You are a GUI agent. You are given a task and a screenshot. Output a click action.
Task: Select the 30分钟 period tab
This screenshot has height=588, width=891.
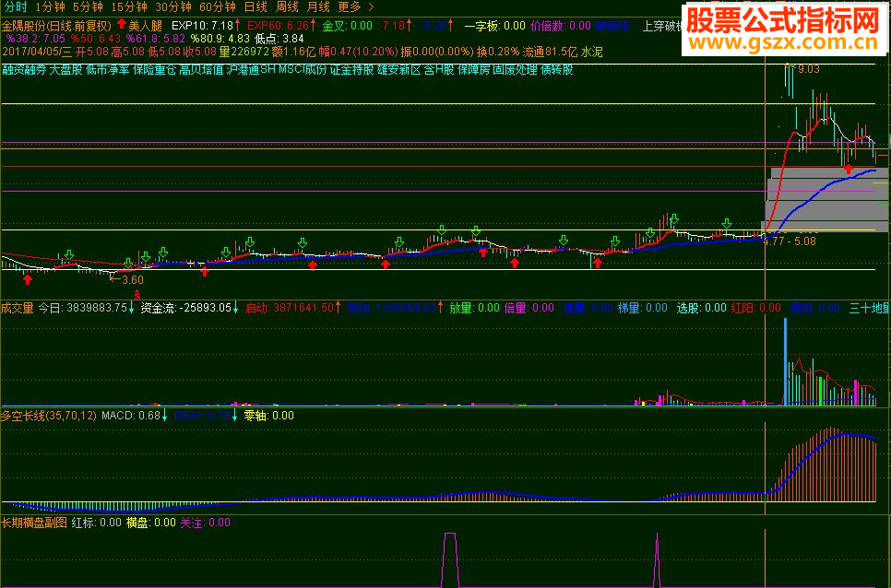click(173, 6)
